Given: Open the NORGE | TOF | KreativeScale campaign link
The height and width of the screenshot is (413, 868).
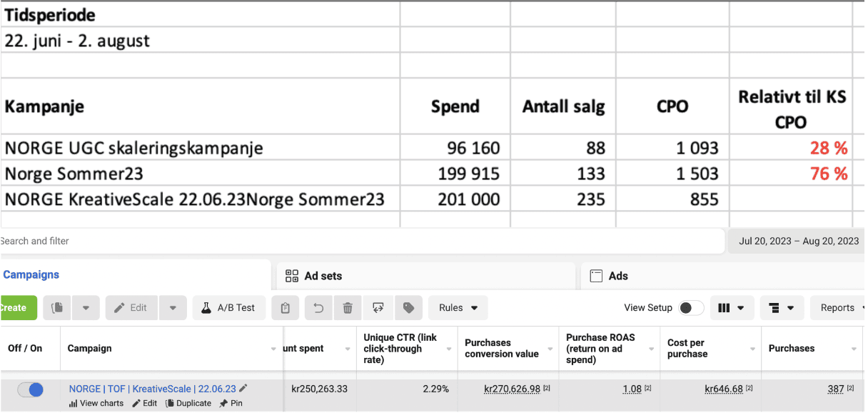Looking at the screenshot, I should (152, 389).
